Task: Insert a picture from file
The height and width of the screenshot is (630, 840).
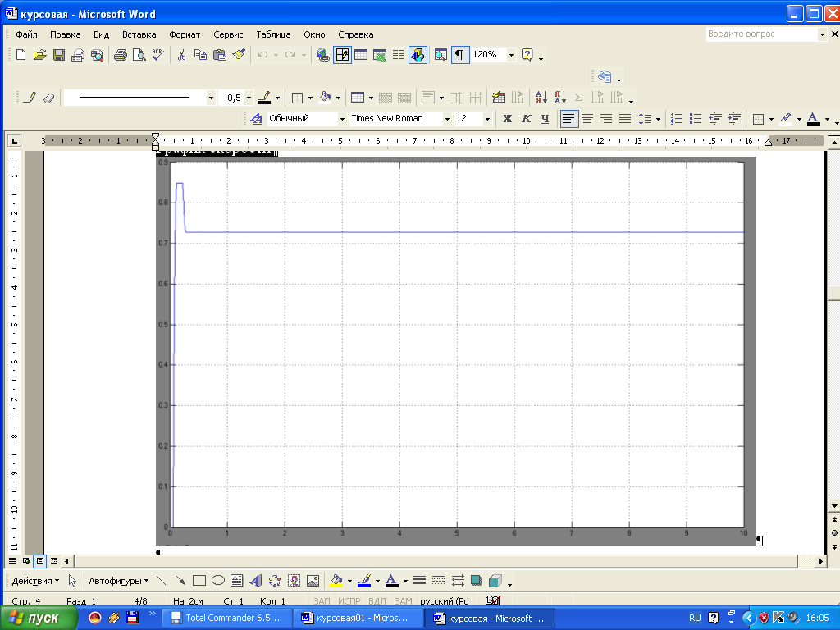Action: coord(313,581)
